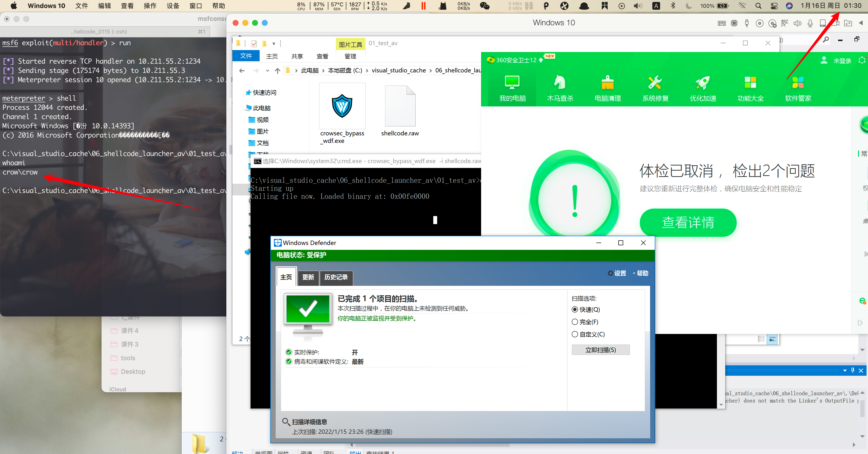Click microphone icon in Parallels toolbar

pyautogui.click(x=810, y=23)
